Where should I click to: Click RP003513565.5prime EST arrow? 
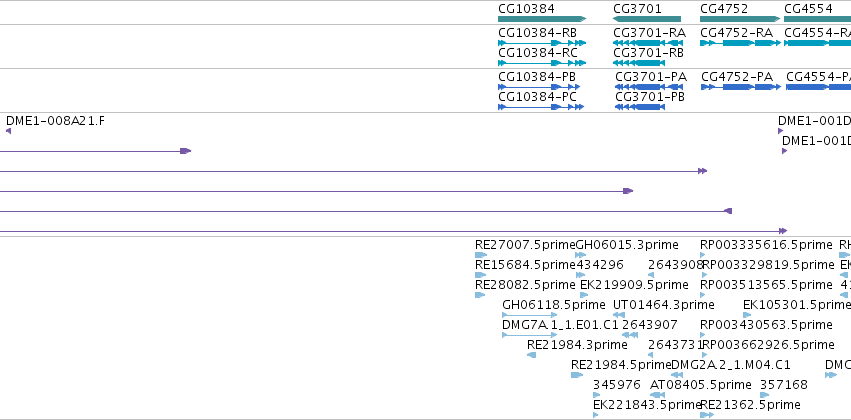click(x=703, y=295)
